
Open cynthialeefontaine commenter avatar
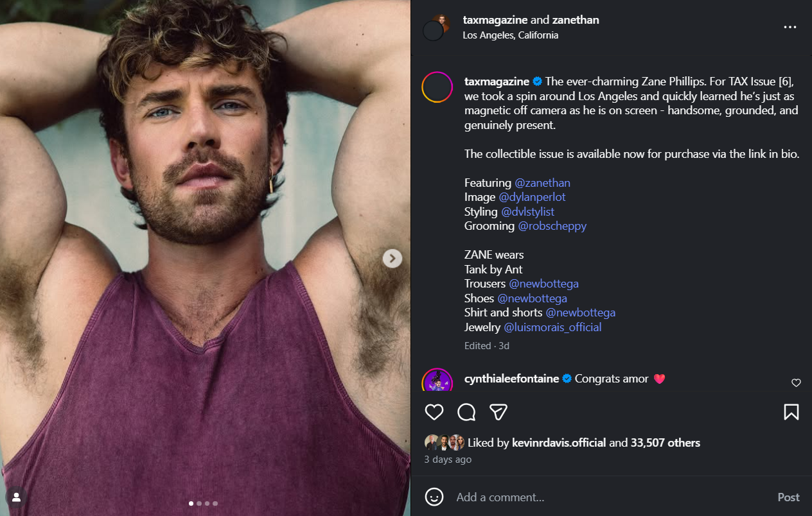(437, 381)
